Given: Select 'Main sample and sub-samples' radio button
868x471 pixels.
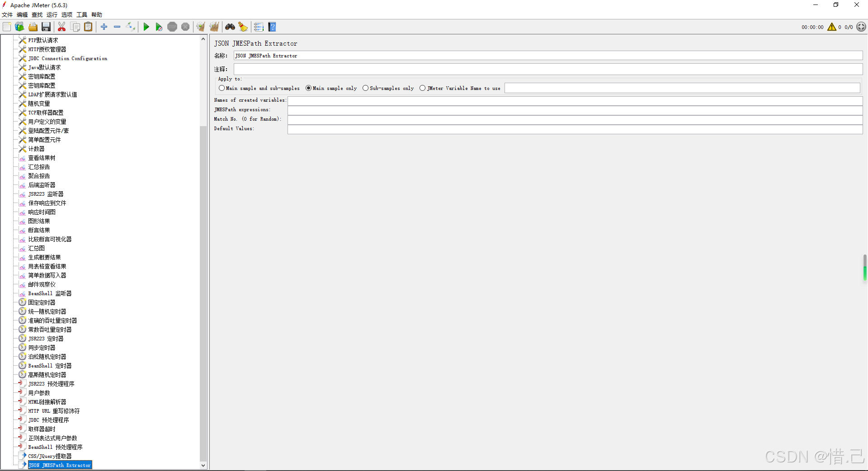Looking at the screenshot, I should tap(222, 88).
